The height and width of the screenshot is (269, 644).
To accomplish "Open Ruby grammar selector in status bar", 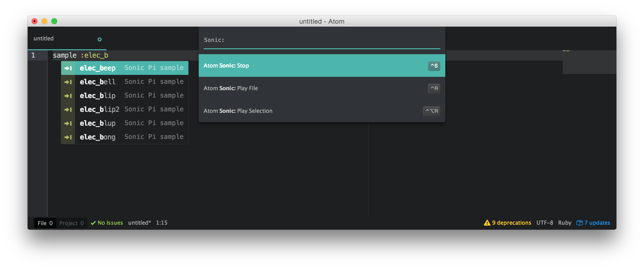I will click(565, 222).
